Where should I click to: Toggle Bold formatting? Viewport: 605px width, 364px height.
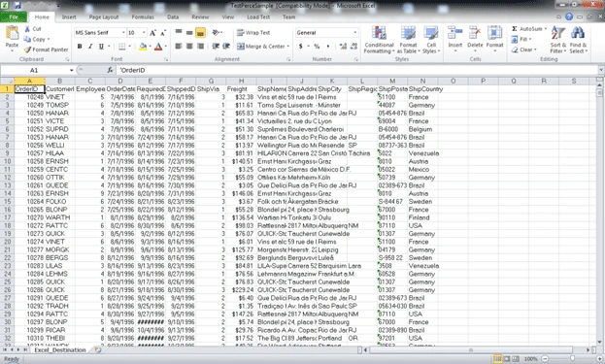(x=80, y=47)
